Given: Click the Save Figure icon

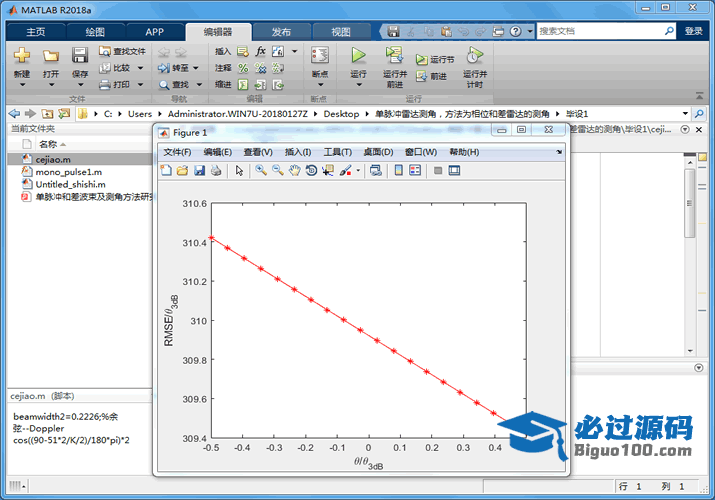Looking at the screenshot, I should click(199, 171).
